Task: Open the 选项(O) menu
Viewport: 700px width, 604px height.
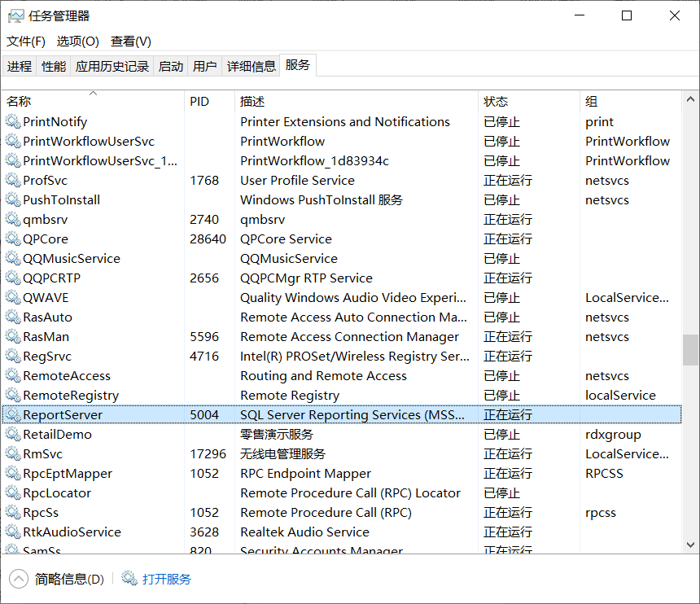Action: pos(77,42)
